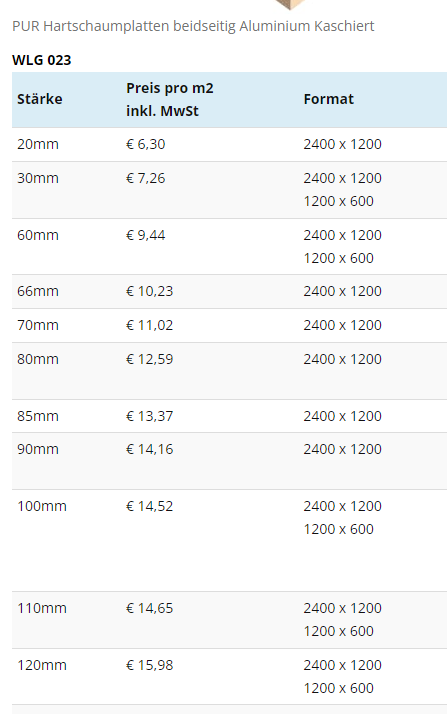The height and width of the screenshot is (714, 447).
Task: Click the € 14,52 price cell
Action: click(x=150, y=506)
